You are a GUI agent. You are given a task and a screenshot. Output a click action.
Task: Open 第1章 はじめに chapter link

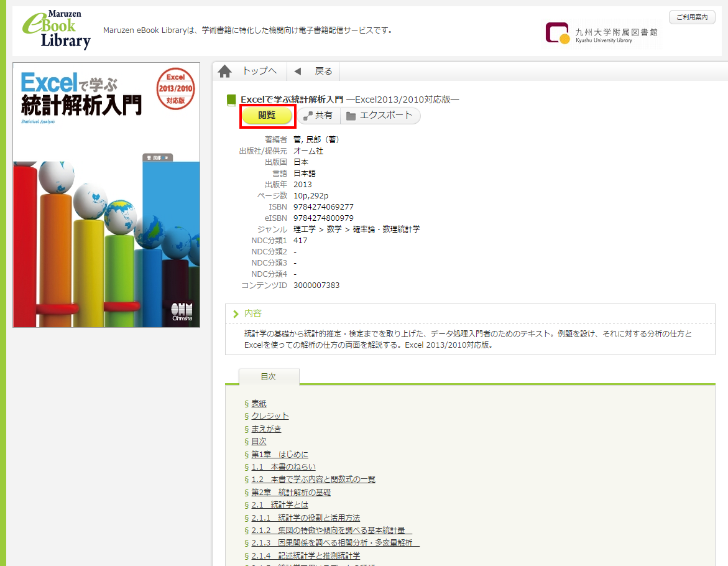coord(280,454)
